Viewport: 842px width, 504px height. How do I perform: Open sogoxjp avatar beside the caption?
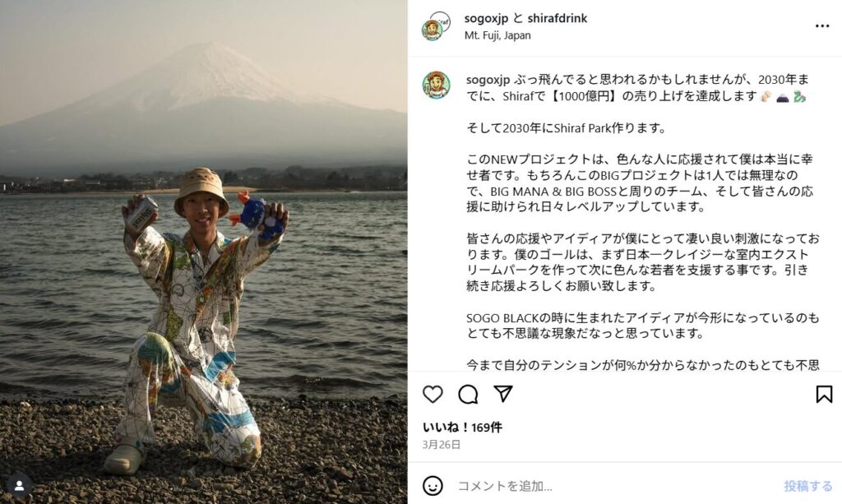point(436,85)
